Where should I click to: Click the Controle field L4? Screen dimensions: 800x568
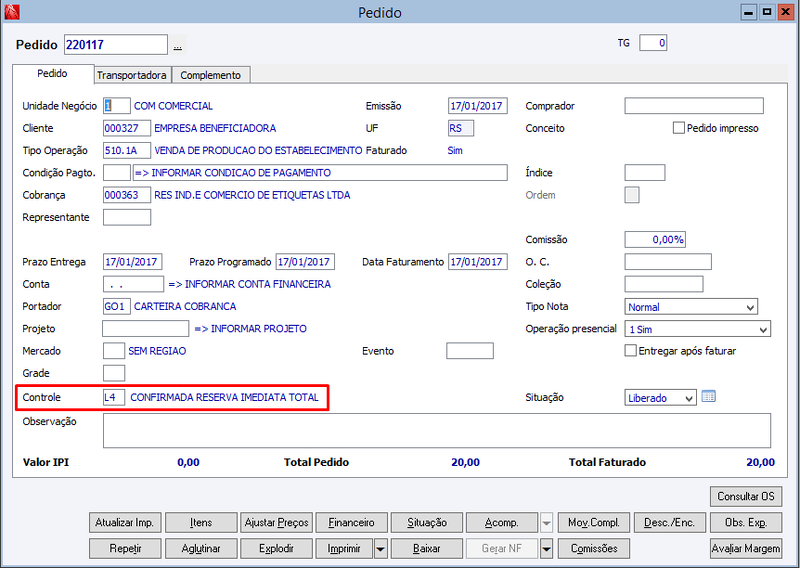(x=114, y=398)
